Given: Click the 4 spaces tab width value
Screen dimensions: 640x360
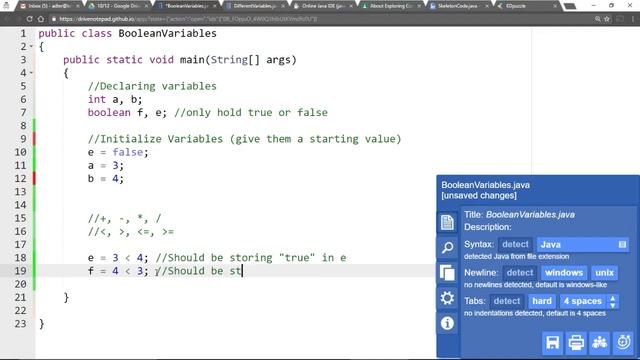Looking at the screenshot, I should (x=582, y=301).
